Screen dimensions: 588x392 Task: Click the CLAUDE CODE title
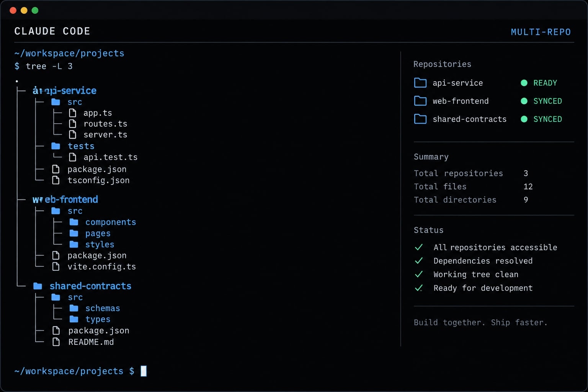pos(52,31)
